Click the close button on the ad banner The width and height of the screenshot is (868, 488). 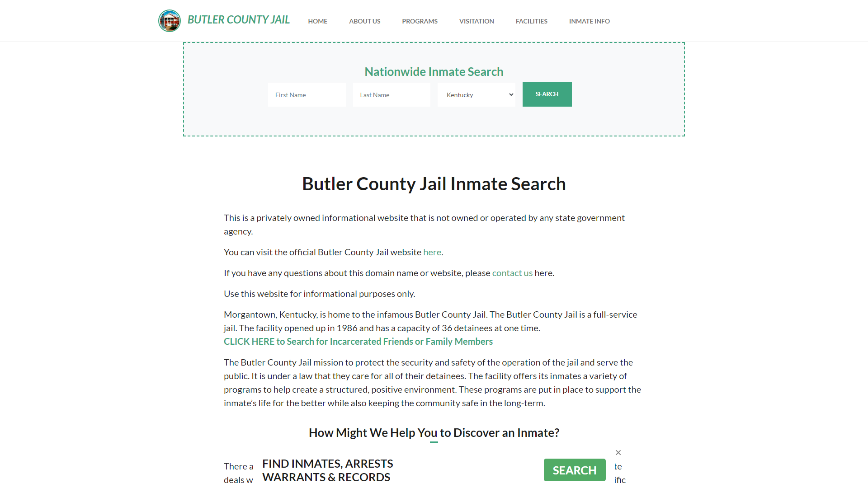tap(618, 452)
